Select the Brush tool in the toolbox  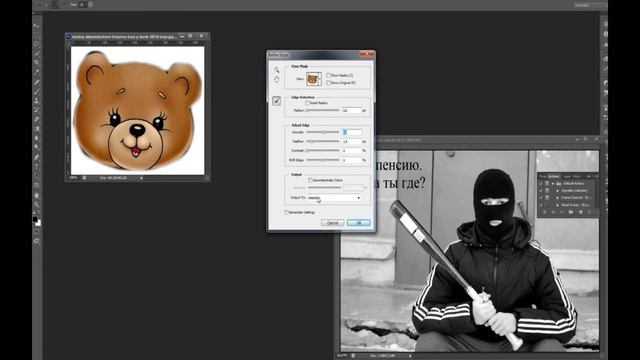click(x=37, y=91)
